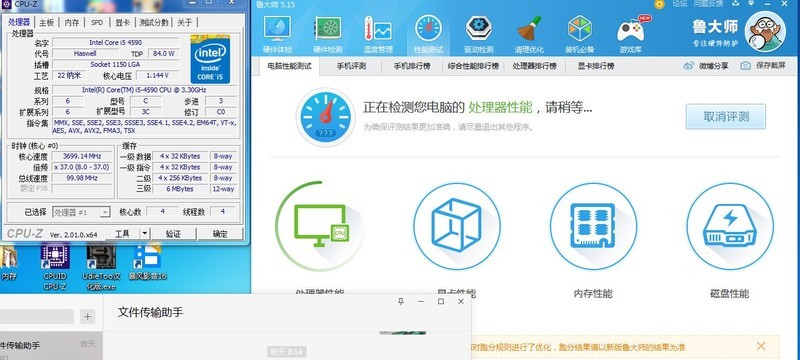The image size is (800, 360).
Task: Click the 处理器性能 monitor icon
Action: click(x=320, y=225)
